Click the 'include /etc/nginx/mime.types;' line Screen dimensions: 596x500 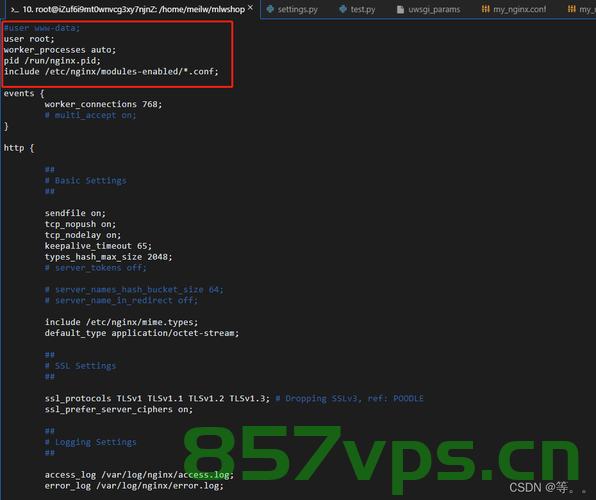click(x=121, y=322)
